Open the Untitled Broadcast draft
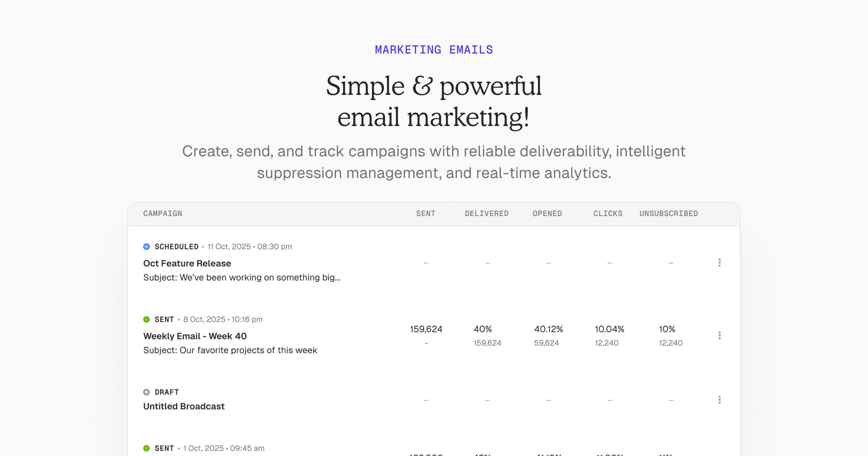 pos(184,406)
